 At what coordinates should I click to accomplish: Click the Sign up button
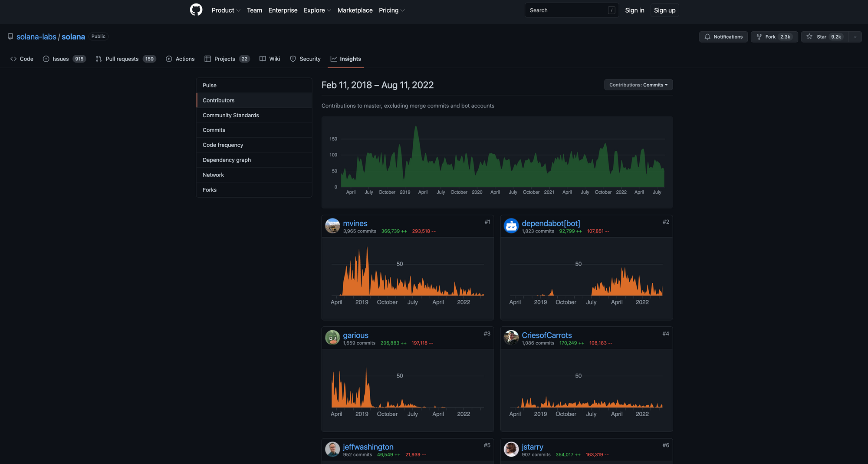pos(664,10)
